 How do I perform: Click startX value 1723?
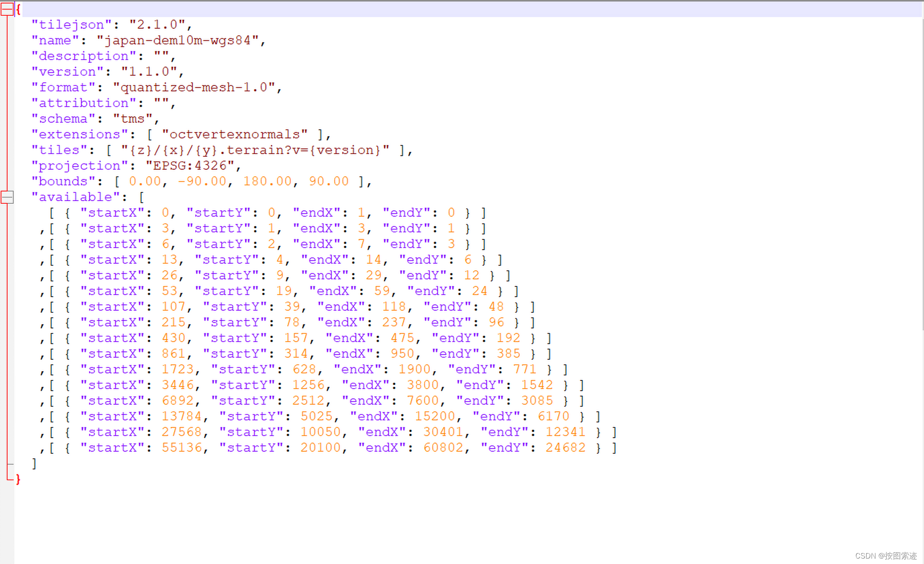(177, 370)
